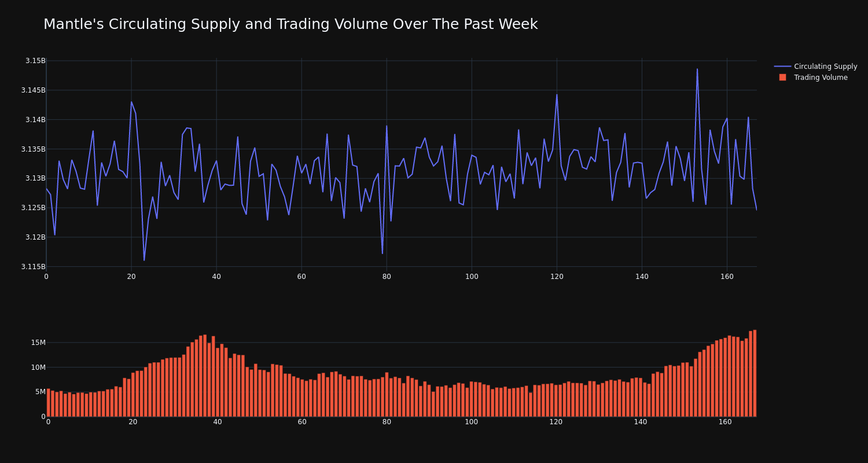Viewport: 868px width, 463px height.
Task: Click the 3.12B y-axis label
Action: click(35, 237)
